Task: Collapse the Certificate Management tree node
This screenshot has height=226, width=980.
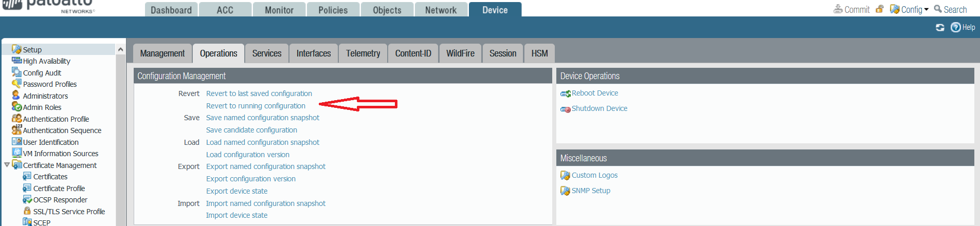Action: (x=7, y=165)
